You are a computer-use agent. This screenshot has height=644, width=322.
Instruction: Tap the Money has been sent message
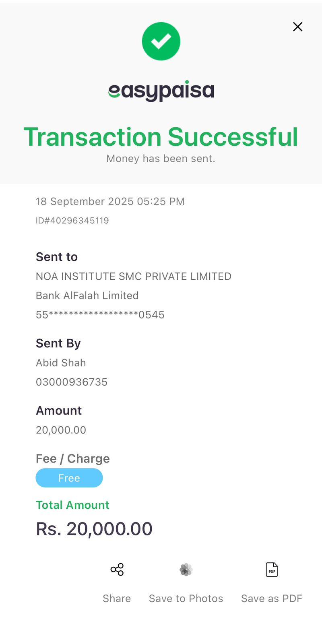point(161,159)
